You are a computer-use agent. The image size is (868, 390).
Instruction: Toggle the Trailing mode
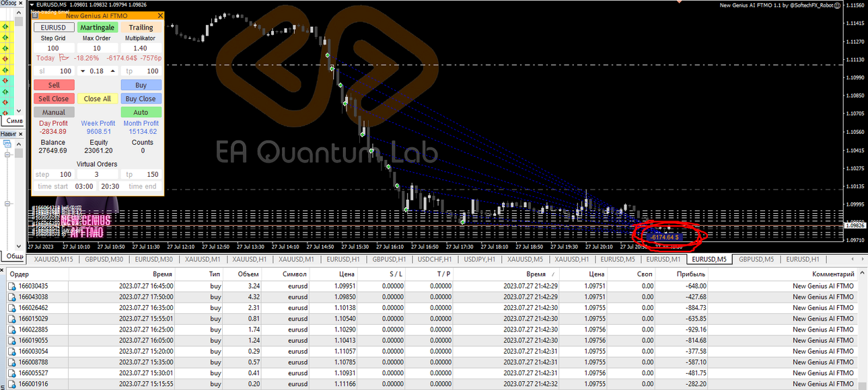point(141,28)
